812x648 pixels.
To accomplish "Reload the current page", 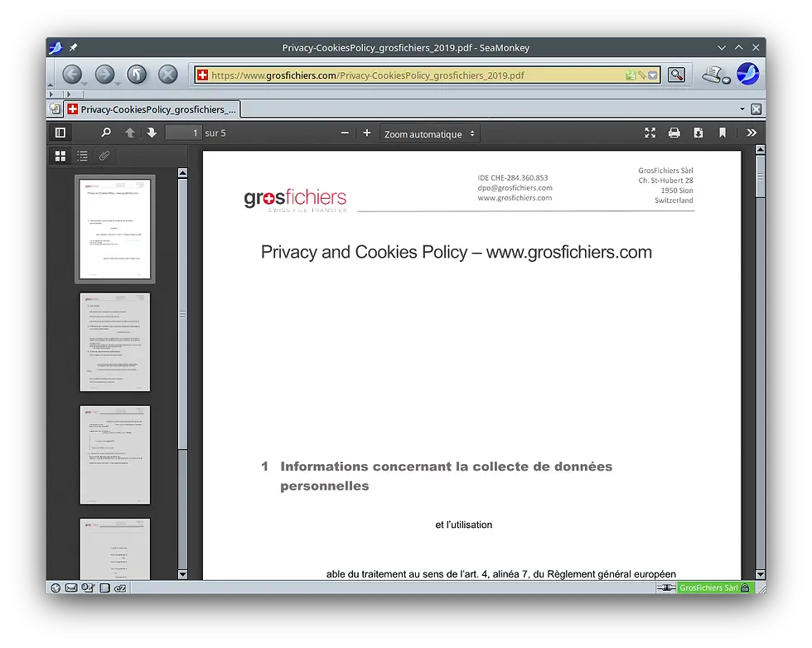I will pos(136,75).
